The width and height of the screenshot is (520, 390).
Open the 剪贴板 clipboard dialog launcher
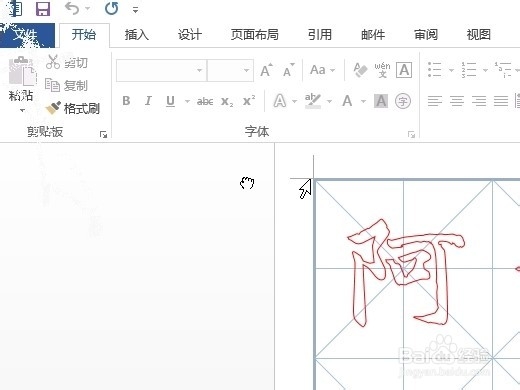pyautogui.click(x=103, y=134)
